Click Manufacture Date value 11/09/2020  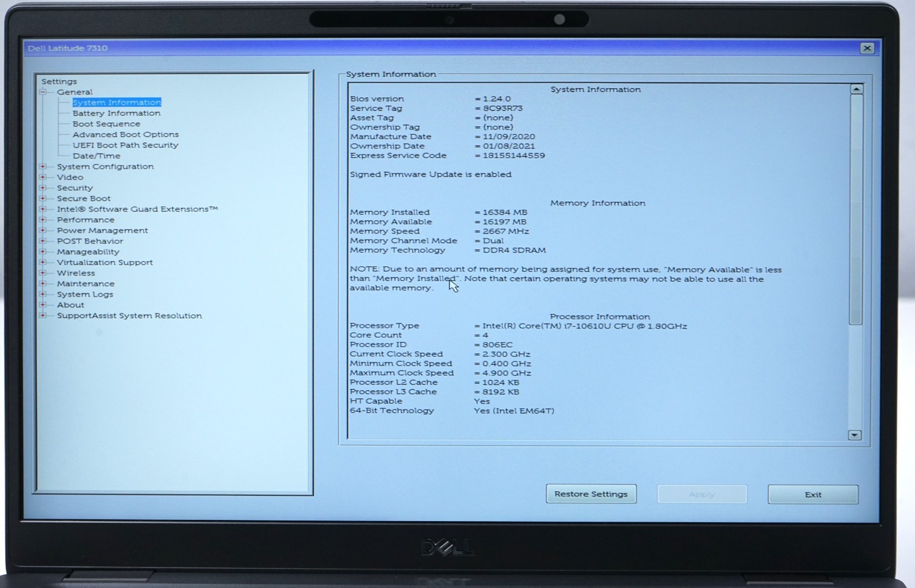(x=509, y=137)
